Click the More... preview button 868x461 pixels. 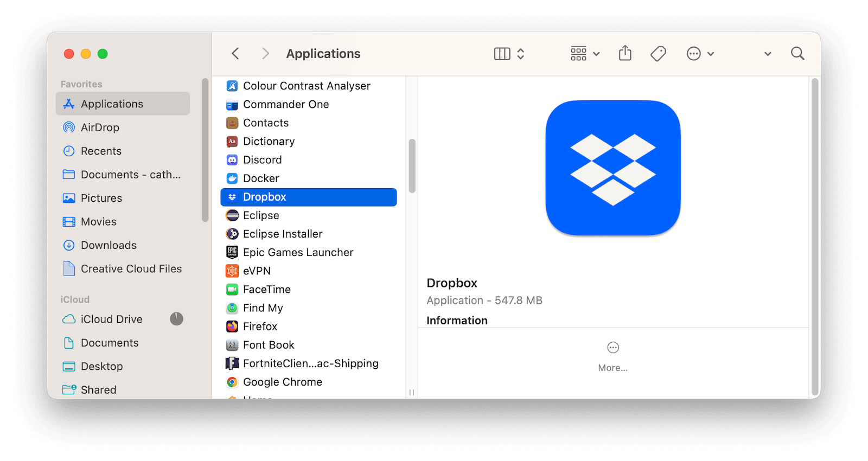tap(613, 357)
